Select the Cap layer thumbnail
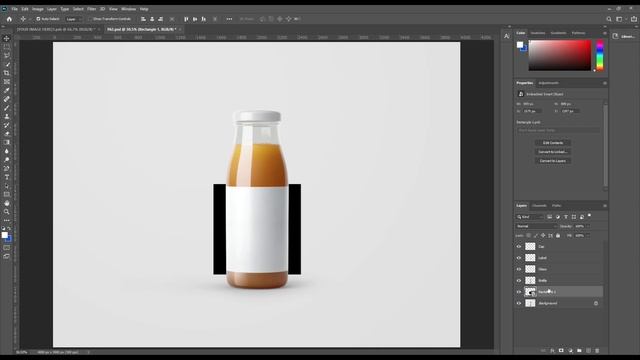This screenshot has width=640, height=360. pyautogui.click(x=530, y=247)
